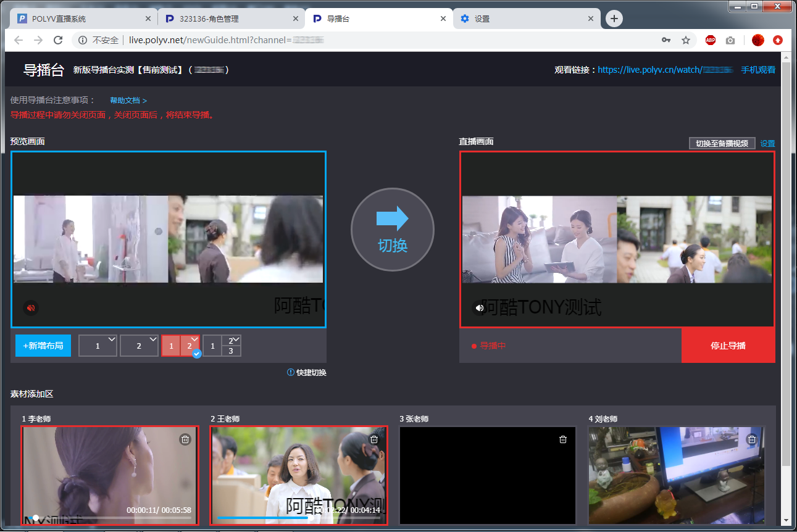Viewport: 797px width, 532px height.
Task: Reload the page with refresh icon
Action: click(58, 40)
